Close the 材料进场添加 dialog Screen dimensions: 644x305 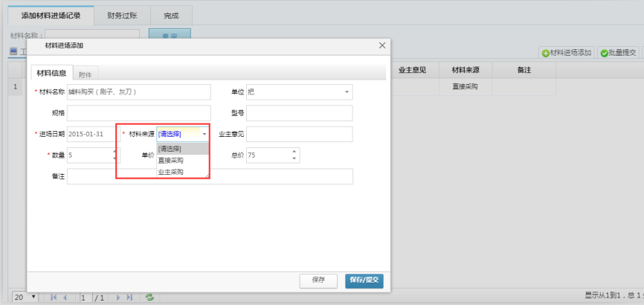(x=383, y=45)
